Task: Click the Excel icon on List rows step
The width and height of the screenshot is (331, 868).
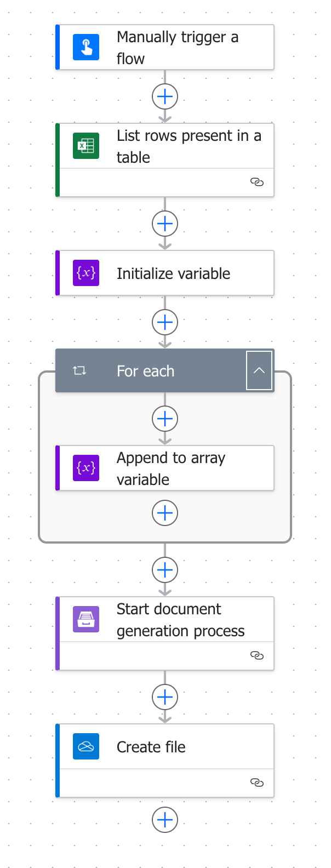Action: pos(86,146)
